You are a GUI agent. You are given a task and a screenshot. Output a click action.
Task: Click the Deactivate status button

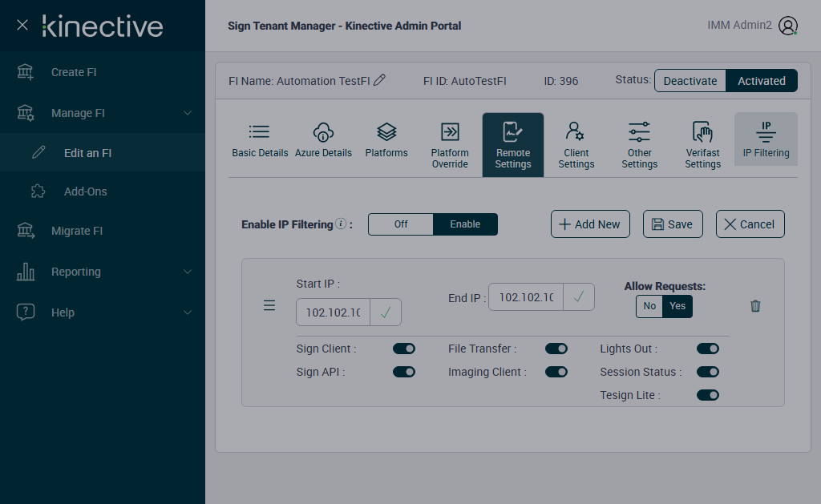[x=690, y=81]
